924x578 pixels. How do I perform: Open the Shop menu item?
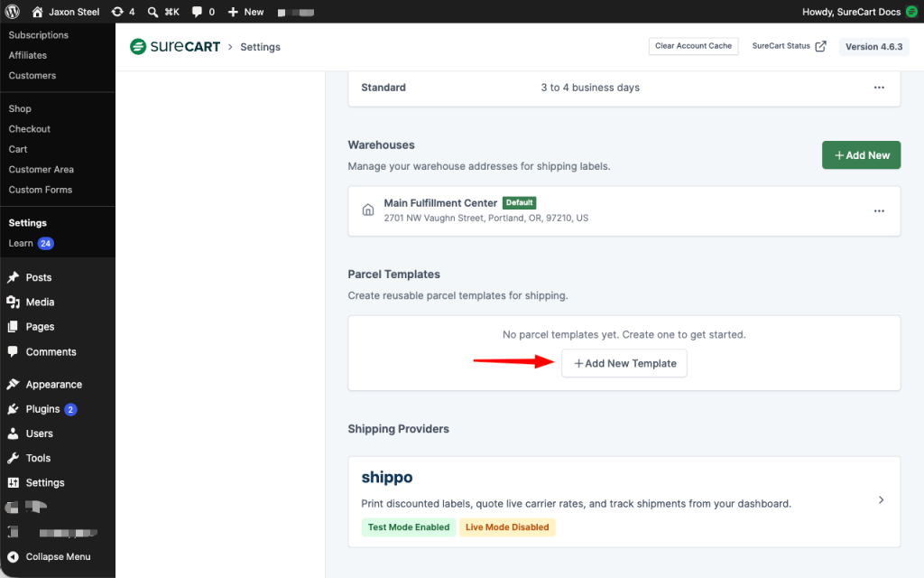tap(20, 108)
